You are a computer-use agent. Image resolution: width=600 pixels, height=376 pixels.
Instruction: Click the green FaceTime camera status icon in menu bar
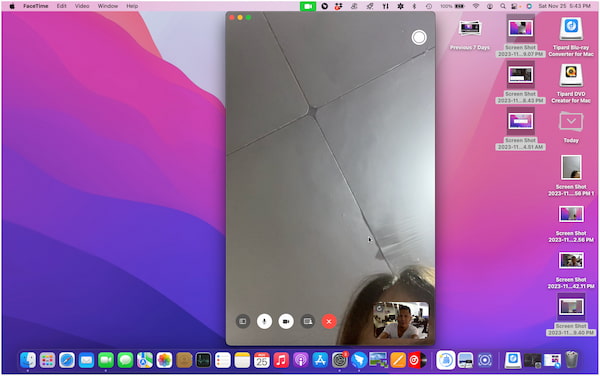coord(308,6)
